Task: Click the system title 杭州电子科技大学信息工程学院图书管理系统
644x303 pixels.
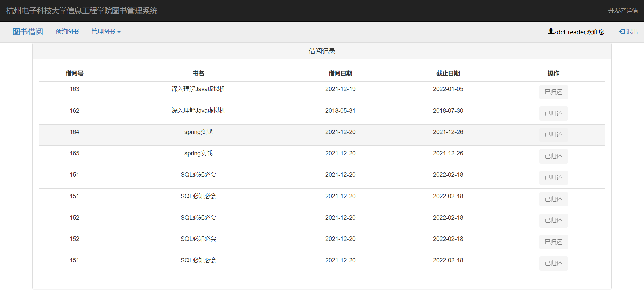Action: click(x=82, y=11)
